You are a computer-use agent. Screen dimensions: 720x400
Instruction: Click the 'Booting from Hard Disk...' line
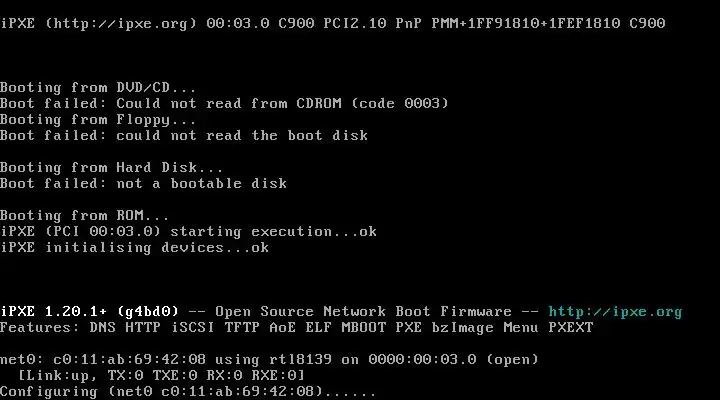point(111,168)
